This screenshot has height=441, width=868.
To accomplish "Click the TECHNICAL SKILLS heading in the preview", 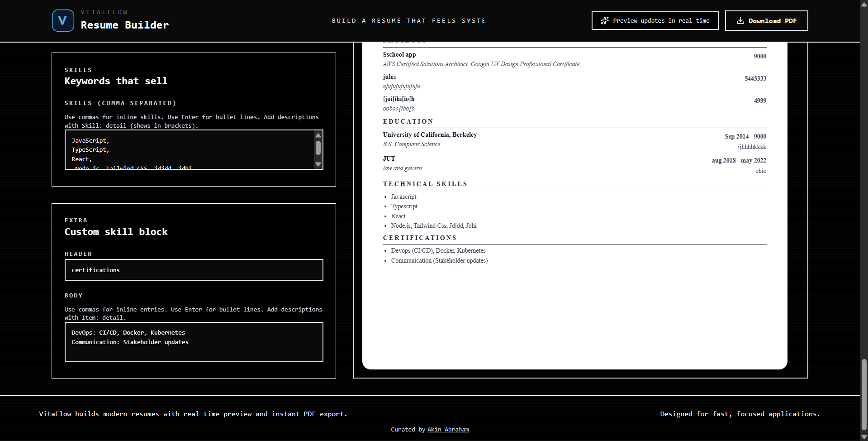I will (x=425, y=184).
